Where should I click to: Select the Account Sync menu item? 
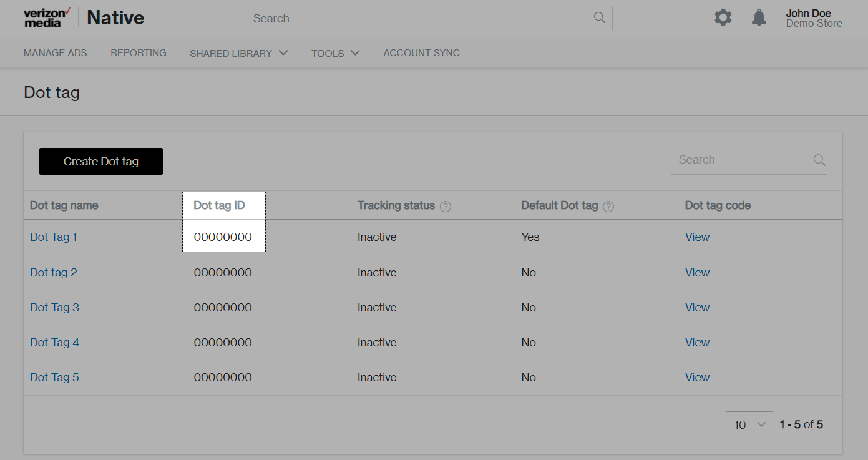click(421, 53)
